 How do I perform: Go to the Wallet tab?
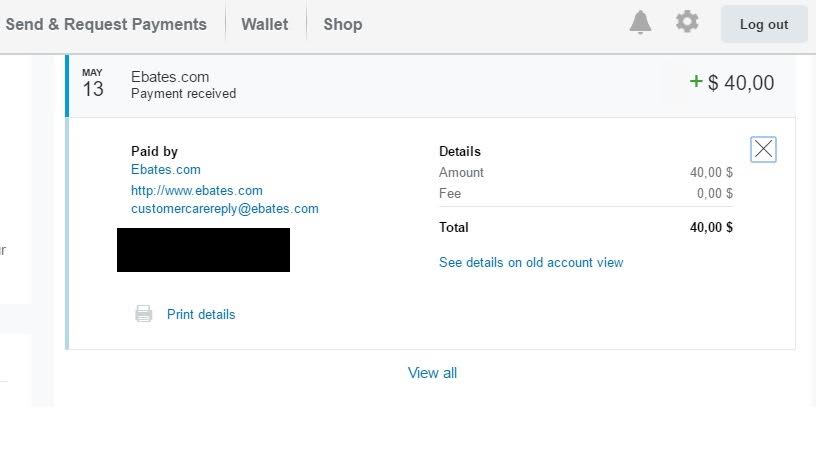pyautogui.click(x=265, y=24)
